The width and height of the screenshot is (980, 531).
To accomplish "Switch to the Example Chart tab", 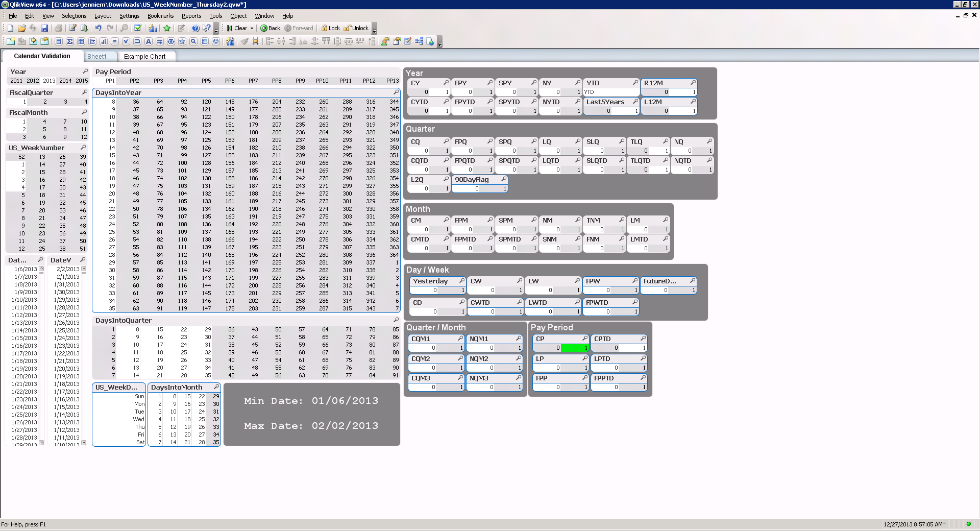I will pyautogui.click(x=144, y=57).
